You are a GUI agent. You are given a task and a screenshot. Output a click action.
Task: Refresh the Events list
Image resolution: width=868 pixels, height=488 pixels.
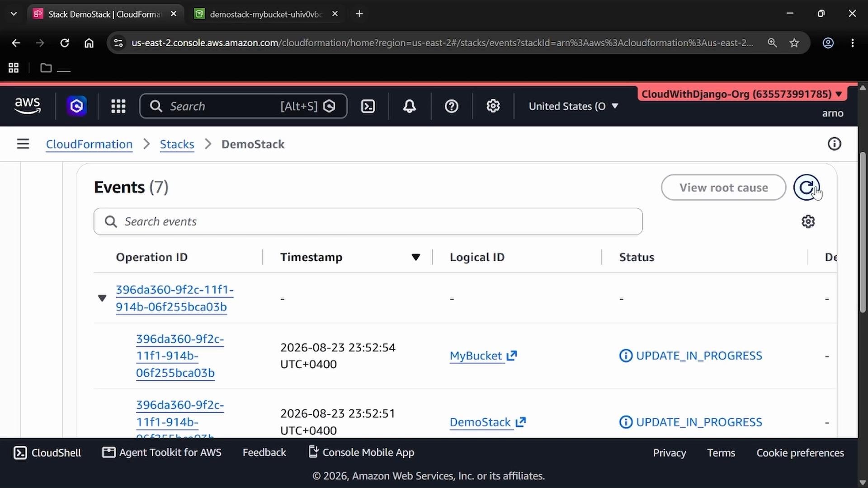807,188
